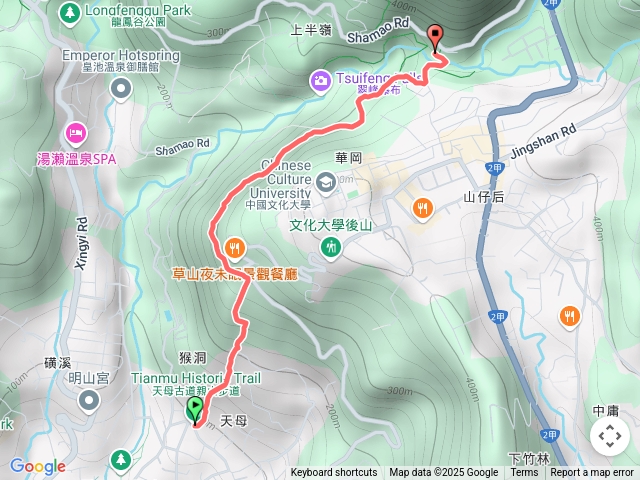Select the green start flag marker

(195, 410)
